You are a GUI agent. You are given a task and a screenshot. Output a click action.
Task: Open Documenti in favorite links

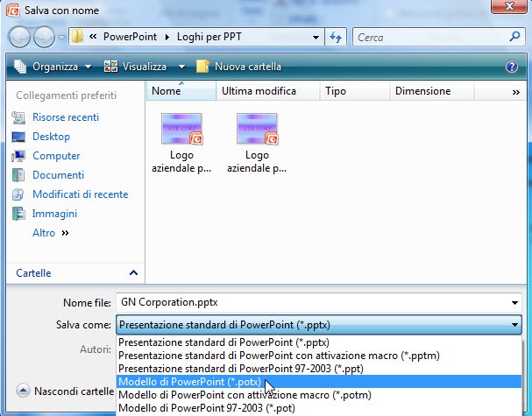[x=58, y=175]
